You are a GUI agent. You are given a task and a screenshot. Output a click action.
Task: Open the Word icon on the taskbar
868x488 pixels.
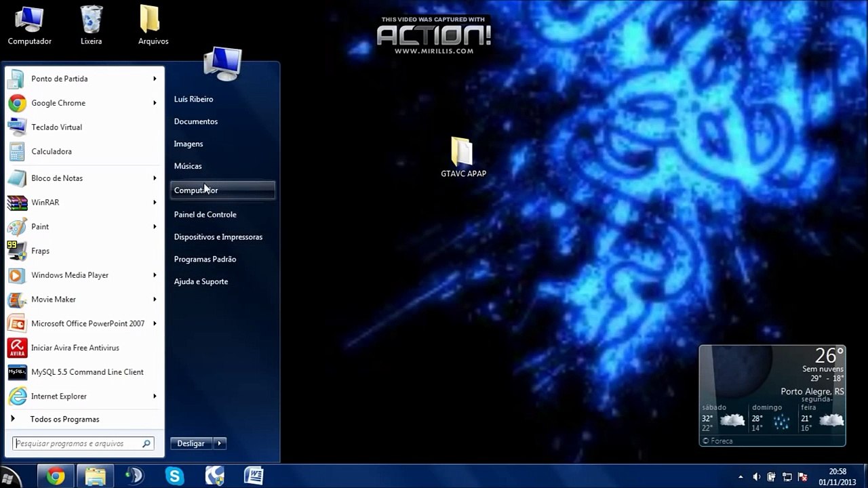[254, 476]
